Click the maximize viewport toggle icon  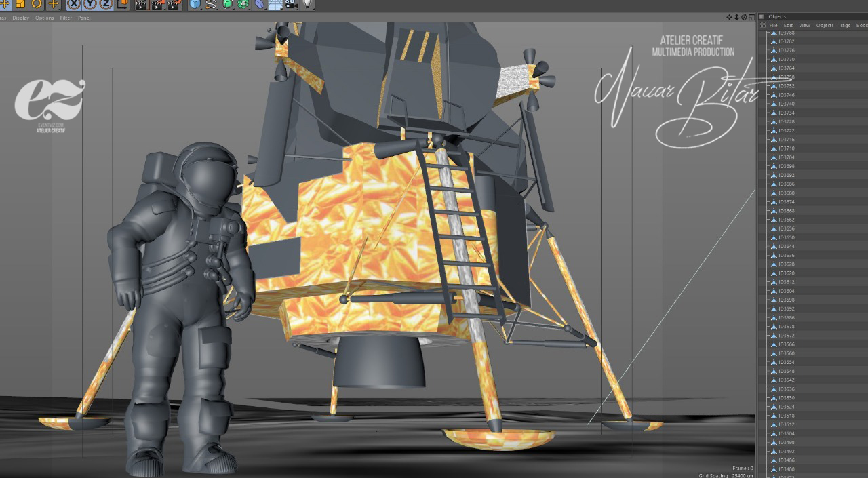(751, 17)
